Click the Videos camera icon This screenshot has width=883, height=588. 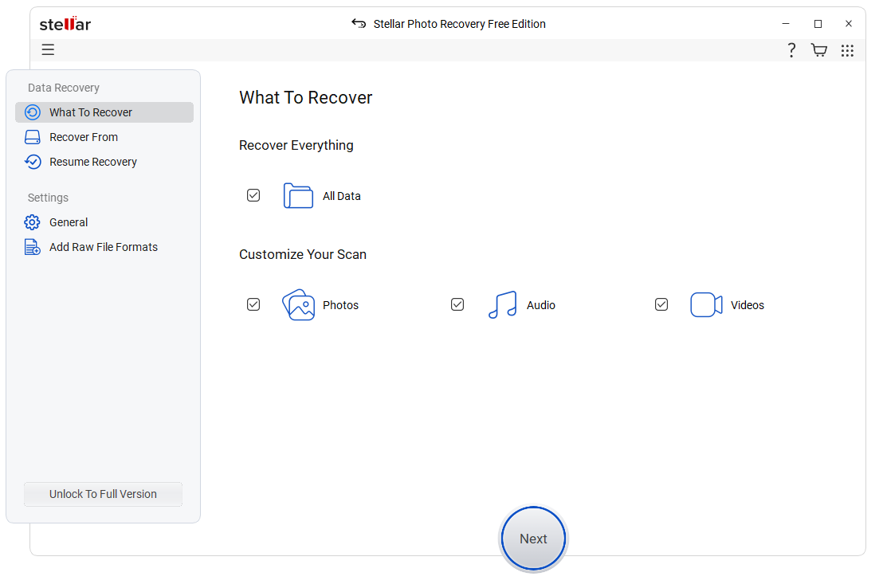coord(705,304)
